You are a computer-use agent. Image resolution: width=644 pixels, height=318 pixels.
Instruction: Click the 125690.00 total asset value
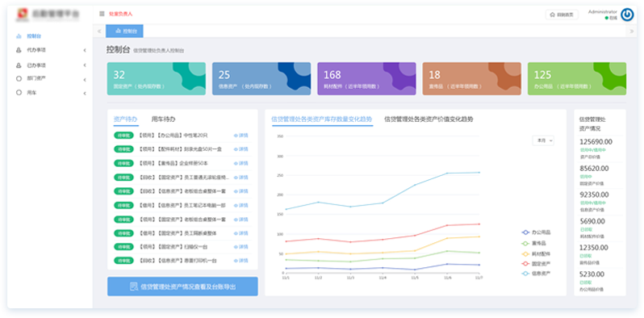point(596,142)
